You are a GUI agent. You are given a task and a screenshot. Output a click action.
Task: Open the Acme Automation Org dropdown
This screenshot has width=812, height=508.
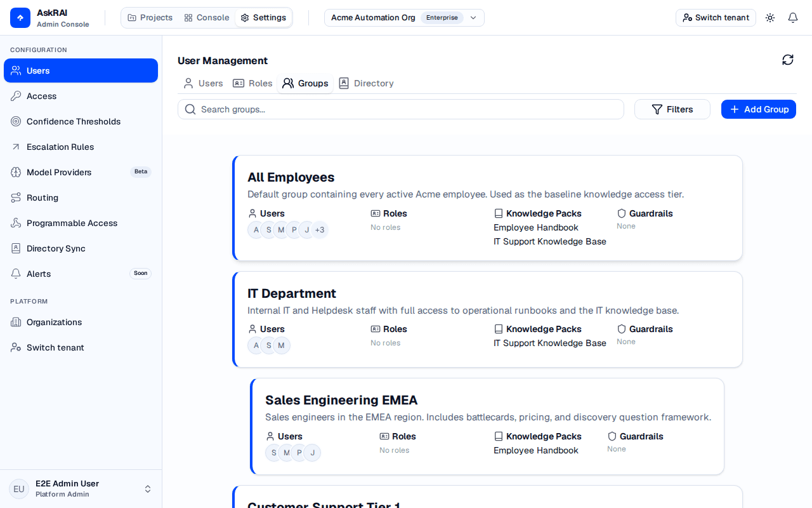(404, 18)
